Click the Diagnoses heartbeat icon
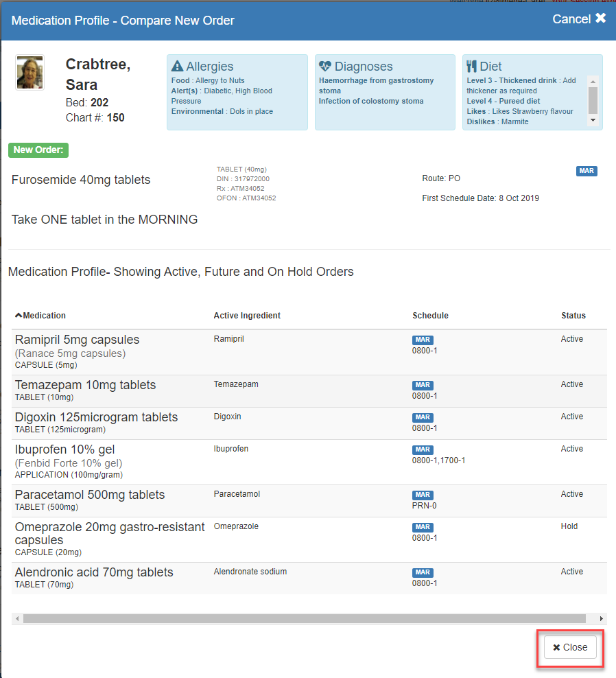 click(x=325, y=67)
